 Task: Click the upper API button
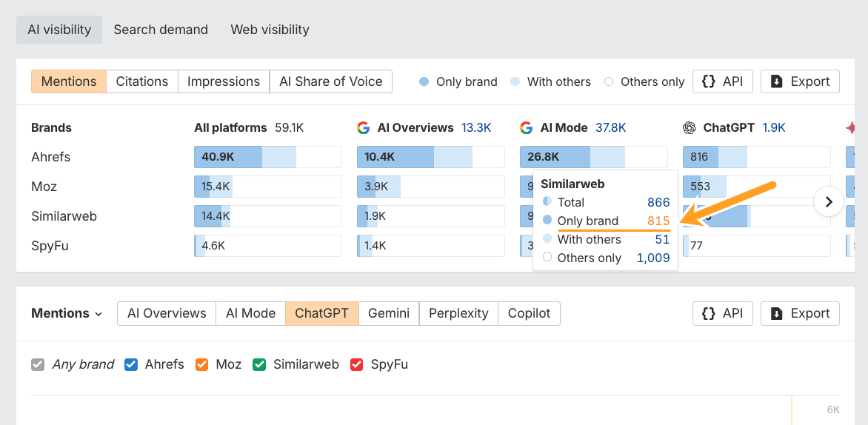tap(722, 81)
